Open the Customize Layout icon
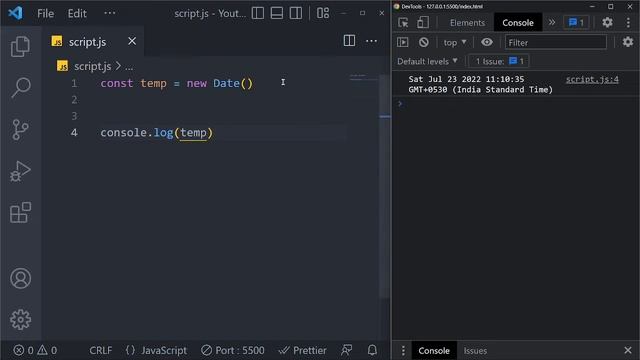 pyautogui.click(x=323, y=13)
